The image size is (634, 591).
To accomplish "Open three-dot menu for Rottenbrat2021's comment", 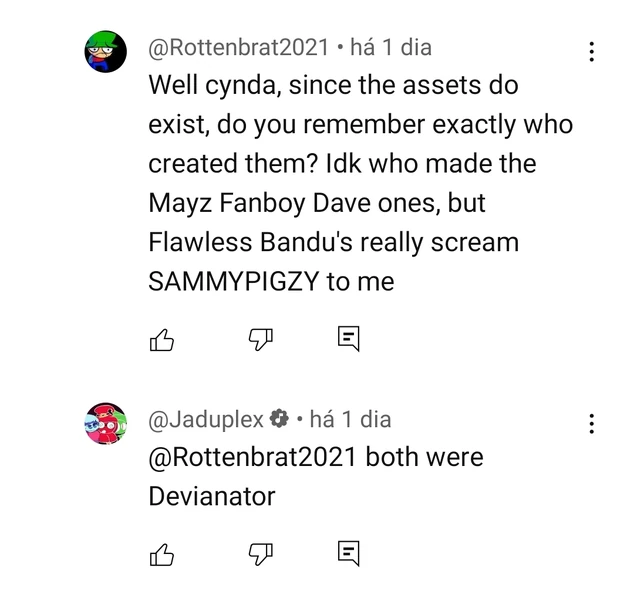I will (x=592, y=51).
